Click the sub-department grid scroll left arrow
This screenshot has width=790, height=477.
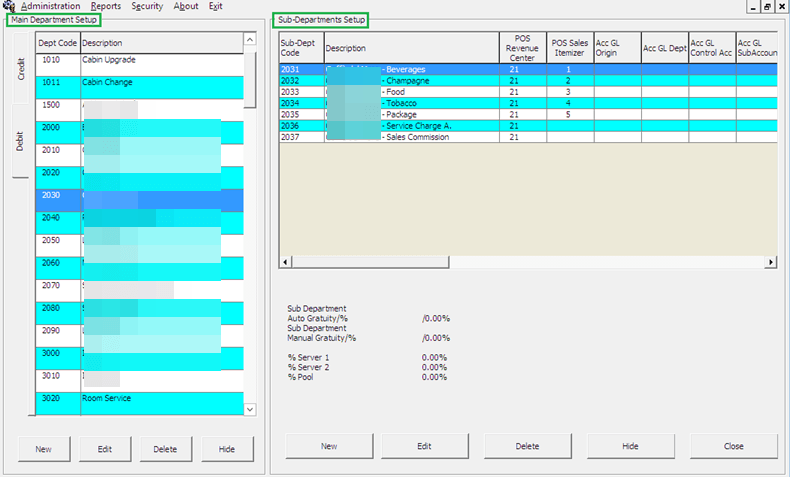(x=285, y=262)
